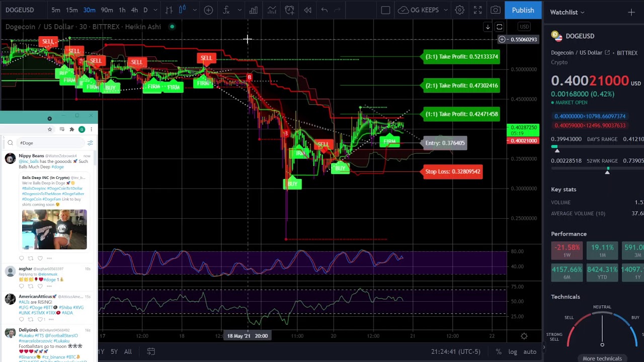
Task: Switch chart to 4h interval
Action: point(134,10)
